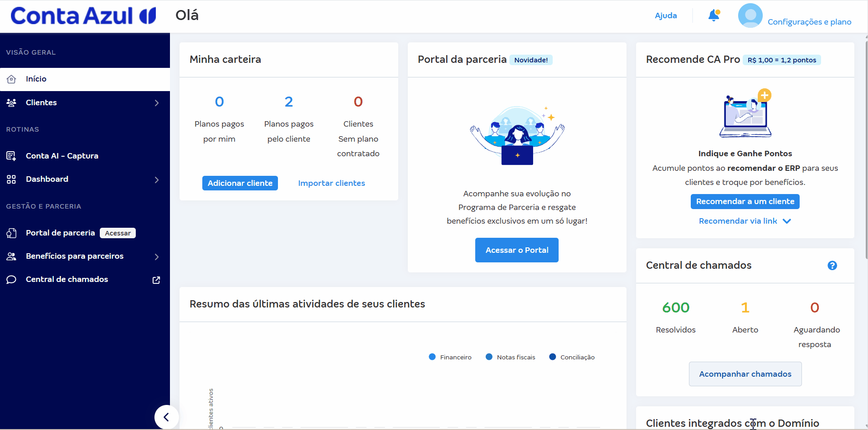The width and height of the screenshot is (868, 430).
Task: Click Acessar o Portal button
Action: pyautogui.click(x=517, y=250)
